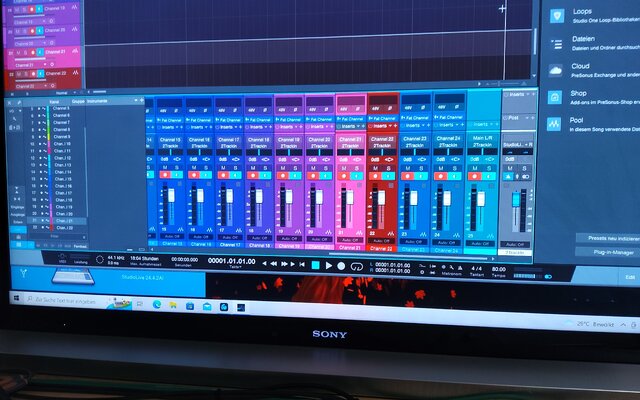Viewport: 640px width, 400px height.
Task: Select Chan. 22 in channel list
Action: (x=57, y=228)
